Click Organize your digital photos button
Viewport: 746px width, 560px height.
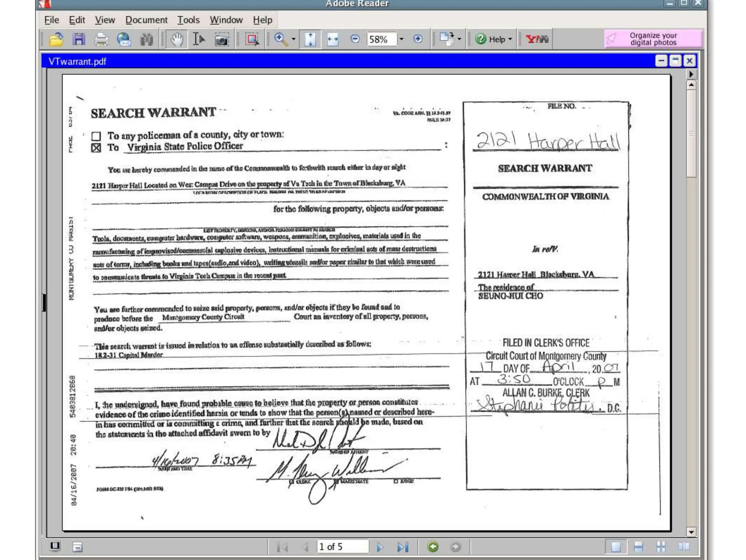(653, 39)
